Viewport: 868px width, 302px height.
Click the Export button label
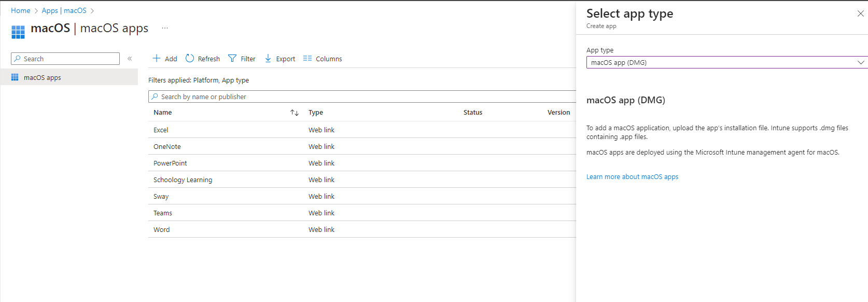pyautogui.click(x=286, y=59)
